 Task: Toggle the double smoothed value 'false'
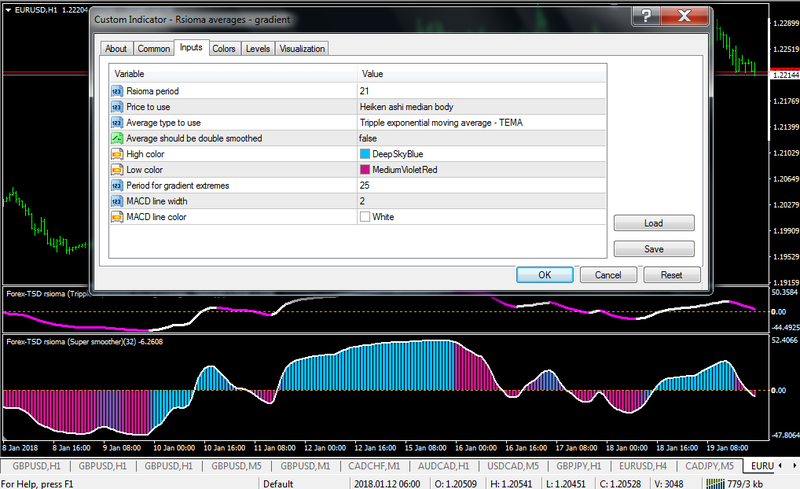pyautogui.click(x=368, y=138)
